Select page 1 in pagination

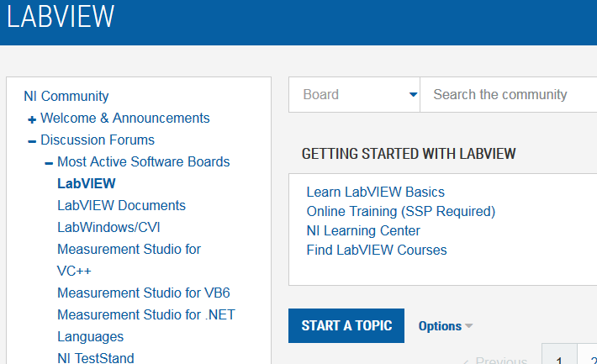point(559,356)
